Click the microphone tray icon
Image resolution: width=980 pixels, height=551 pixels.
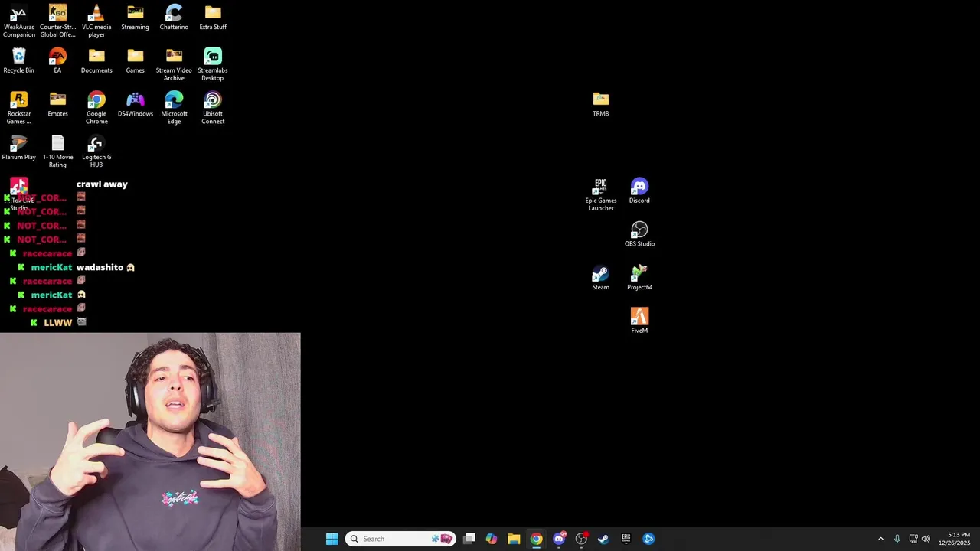tap(897, 539)
